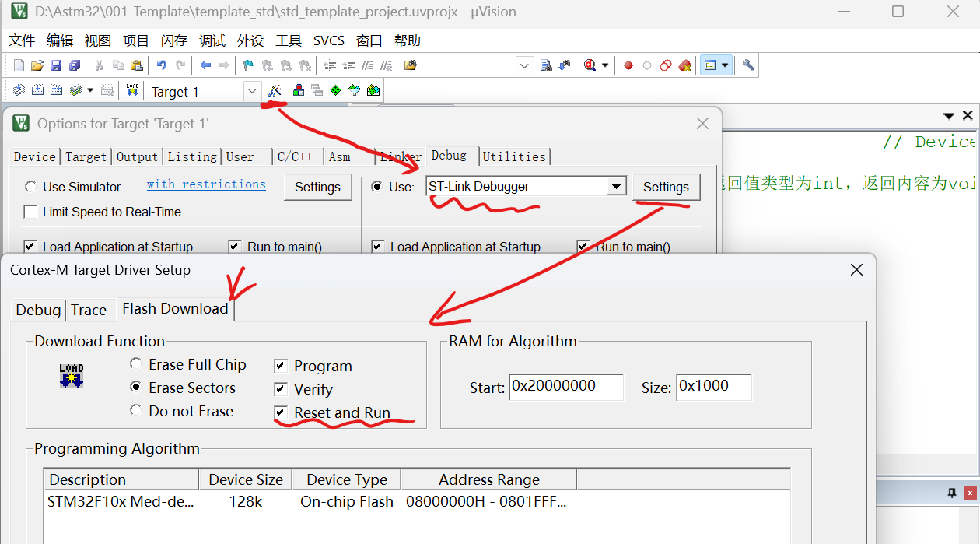The width and height of the screenshot is (980, 544).
Task: Open Options for Target magic wand
Action: click(x=275, y=90)
